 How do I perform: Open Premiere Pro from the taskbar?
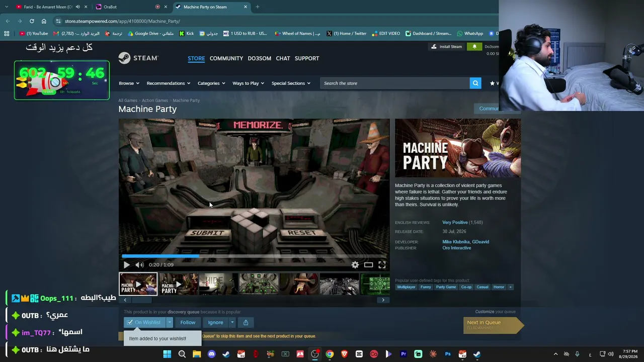(x=404, y=354)
